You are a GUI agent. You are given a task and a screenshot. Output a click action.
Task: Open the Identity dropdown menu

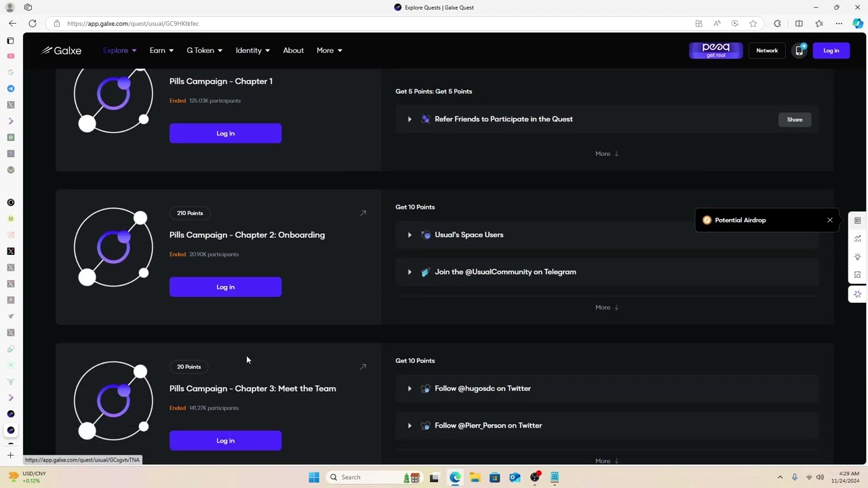click(x=252, y=51)
